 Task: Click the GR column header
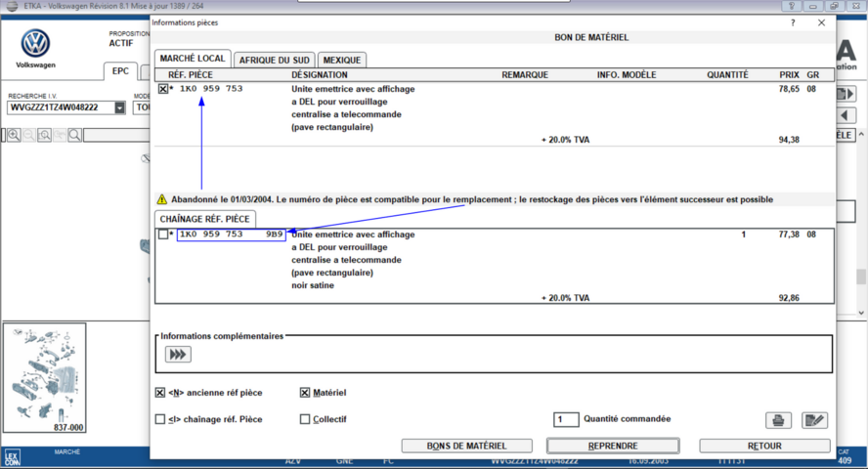(812, 75)
